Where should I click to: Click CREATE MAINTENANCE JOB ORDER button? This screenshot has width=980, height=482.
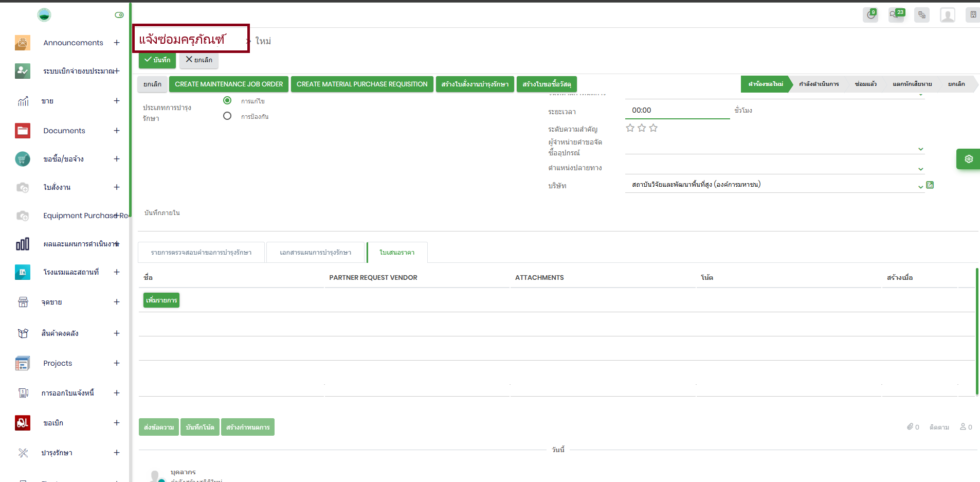coord(229,84)
